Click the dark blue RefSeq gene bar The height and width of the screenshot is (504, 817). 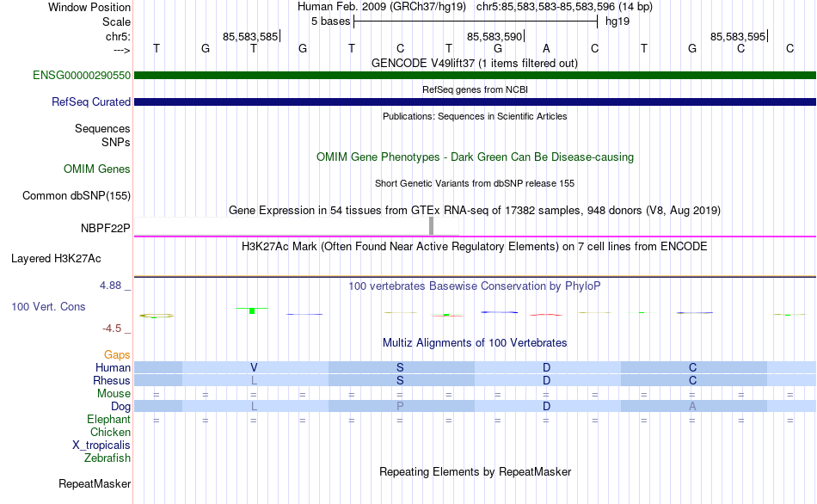tap(475, 101)
